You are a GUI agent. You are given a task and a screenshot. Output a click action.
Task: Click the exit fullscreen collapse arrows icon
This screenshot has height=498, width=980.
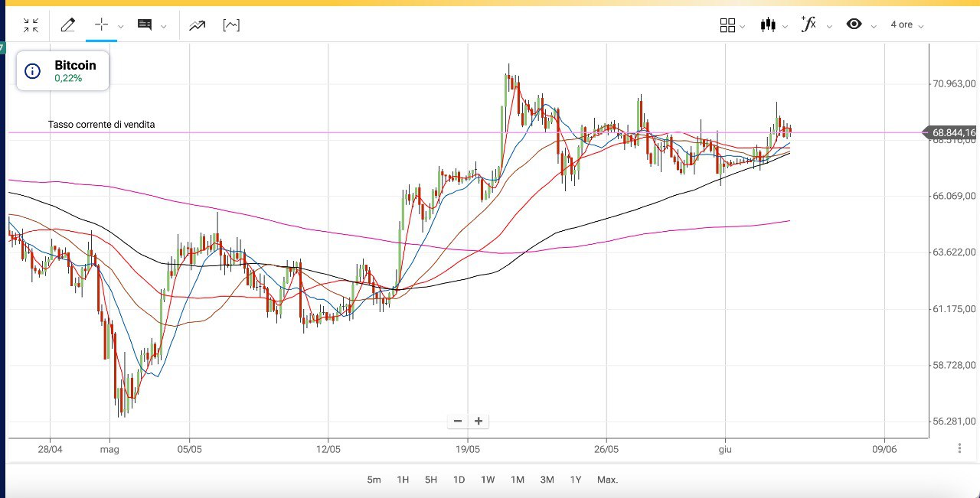click(31, 25)
